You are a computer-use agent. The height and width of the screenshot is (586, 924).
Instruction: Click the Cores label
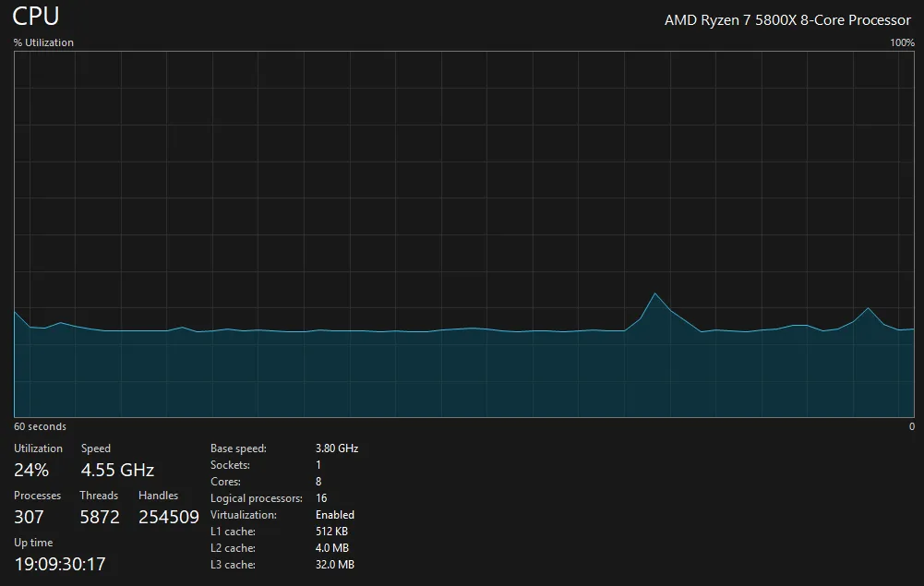coord(225,482)
